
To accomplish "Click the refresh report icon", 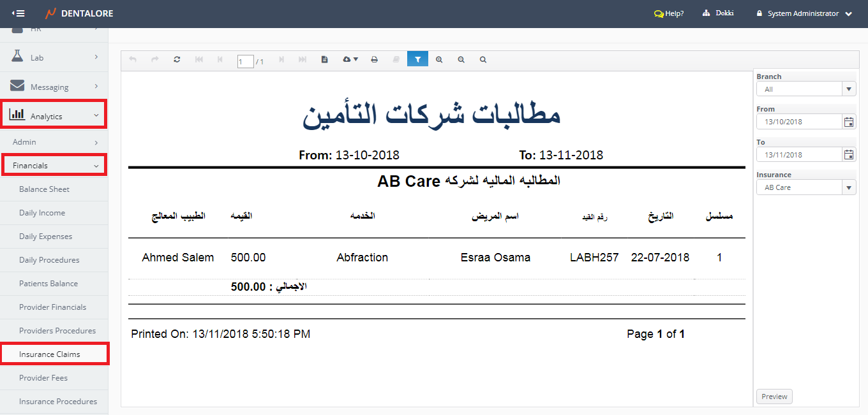I will click(x=177, y=59).
